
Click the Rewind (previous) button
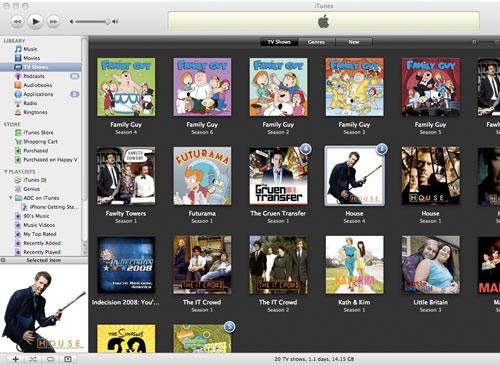coord(17,21)
